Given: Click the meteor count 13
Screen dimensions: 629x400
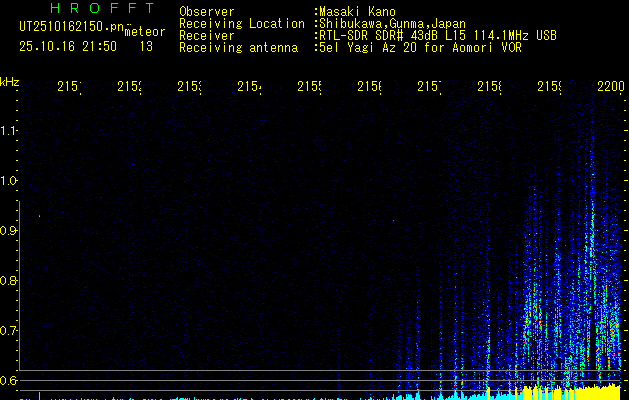Looking at the screenshot, I should 146,46.
